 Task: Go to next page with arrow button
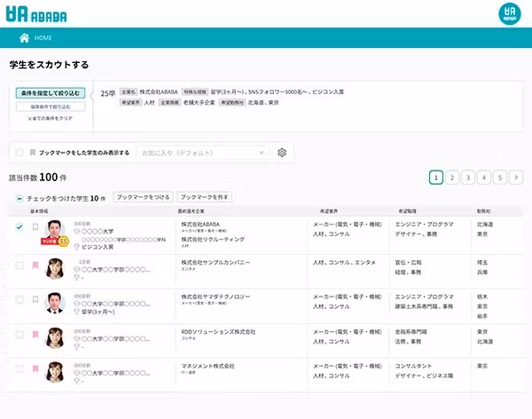click(x=516, y=178)
